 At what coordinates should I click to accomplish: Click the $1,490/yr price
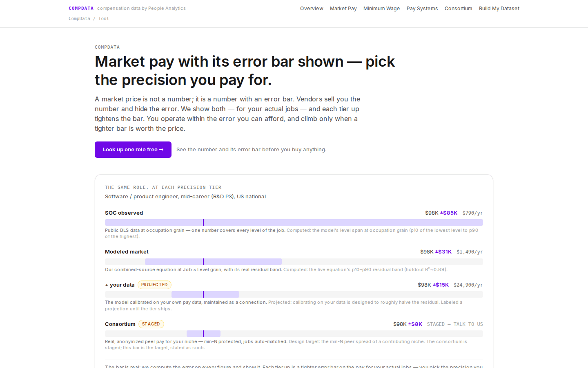[470, 252]
